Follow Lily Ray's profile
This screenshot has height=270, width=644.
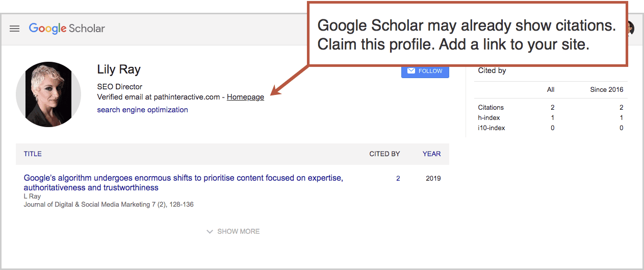(425, 71)
